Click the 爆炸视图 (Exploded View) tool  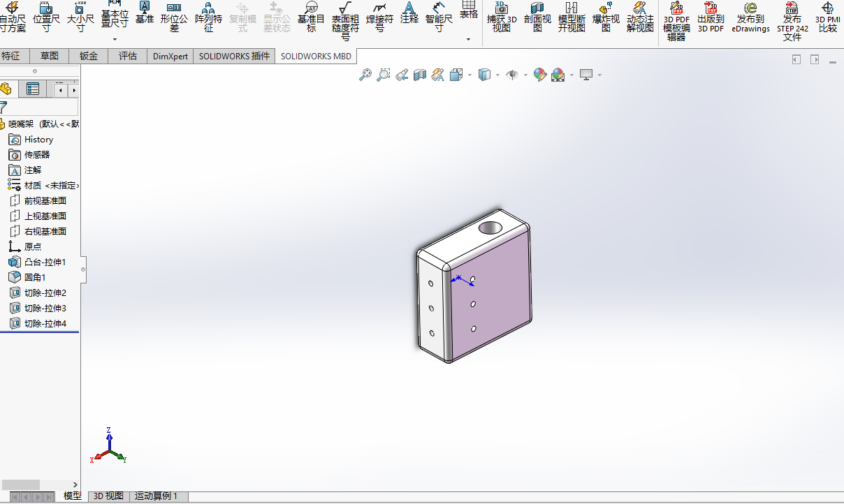click(x=606, y=17)
